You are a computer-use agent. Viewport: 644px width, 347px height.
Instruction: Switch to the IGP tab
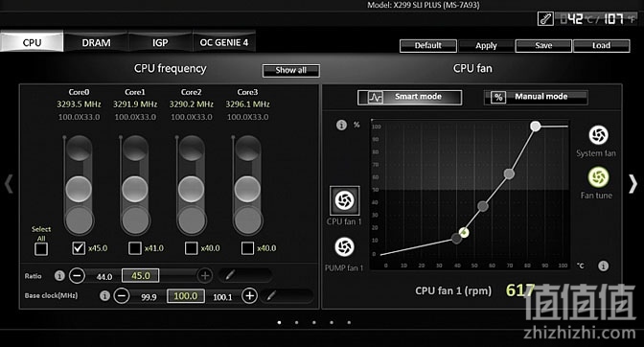tap(160, 42)
